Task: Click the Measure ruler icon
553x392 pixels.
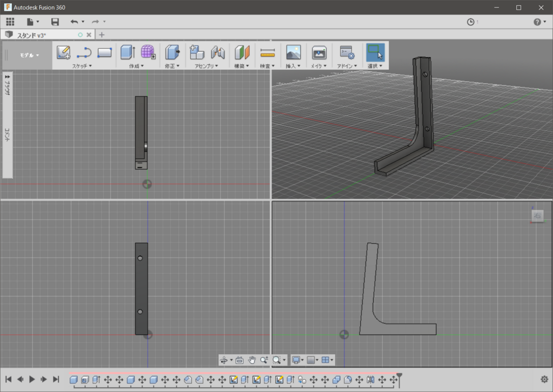Action: click(x=267, y=53)
